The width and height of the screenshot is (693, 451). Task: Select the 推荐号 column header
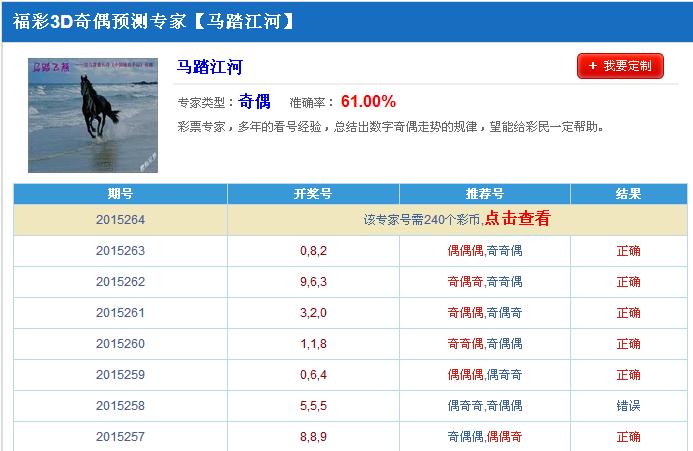point(484,194)
